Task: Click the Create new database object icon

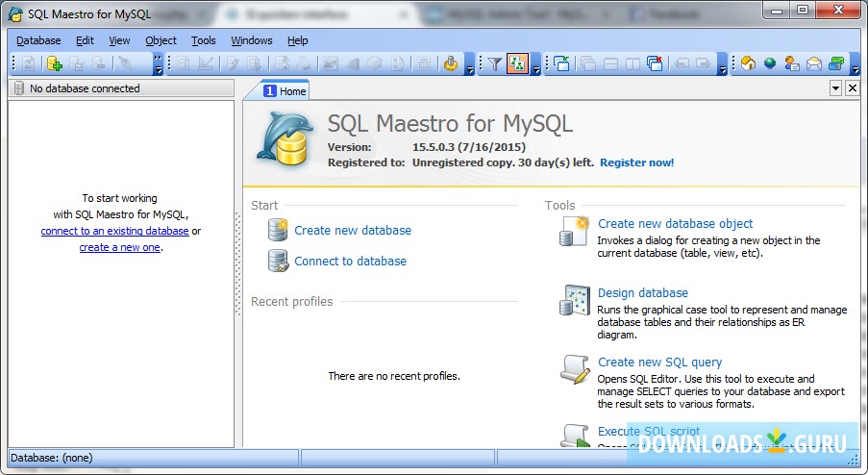Action: tap(574, 231)
